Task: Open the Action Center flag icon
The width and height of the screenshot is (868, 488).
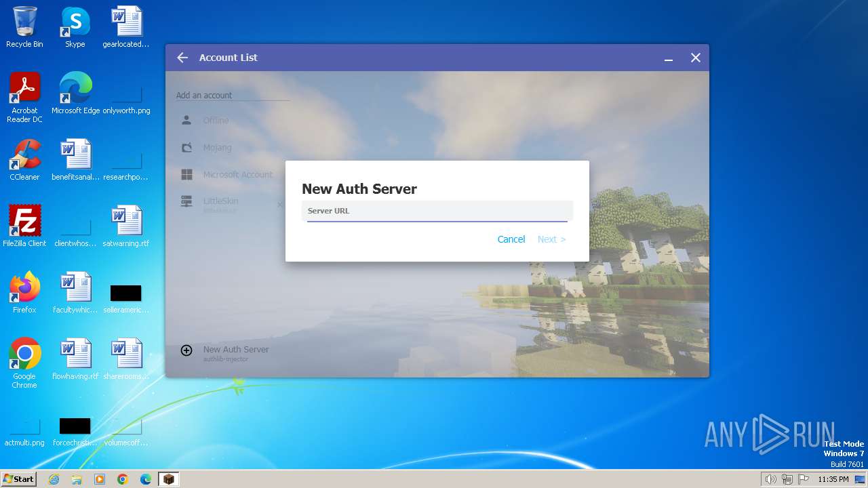Action: click(804, 479)
